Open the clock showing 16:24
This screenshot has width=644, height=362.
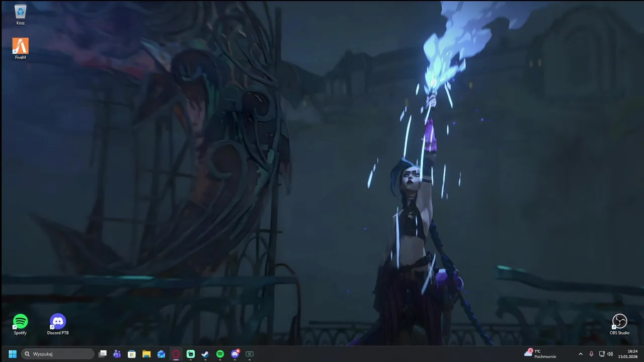tap(628, 354)
